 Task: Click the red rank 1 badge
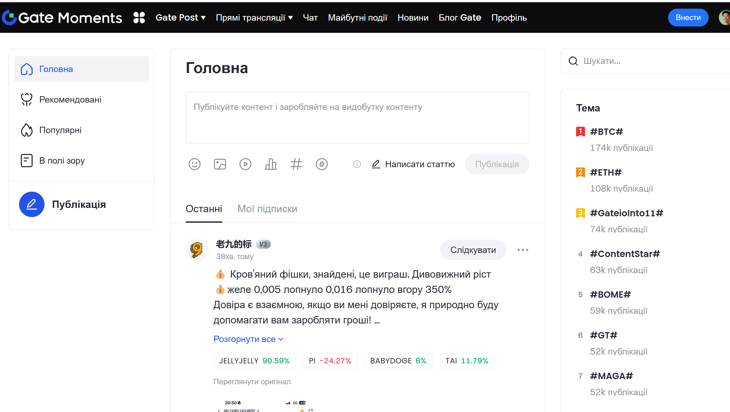pyautogui.click(x=580, y=132)
